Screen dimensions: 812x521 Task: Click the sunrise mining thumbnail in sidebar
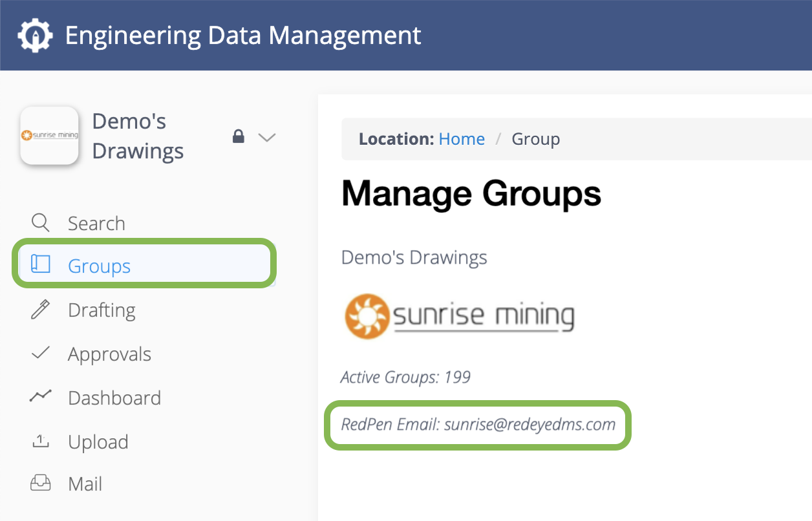coord(49,136)
